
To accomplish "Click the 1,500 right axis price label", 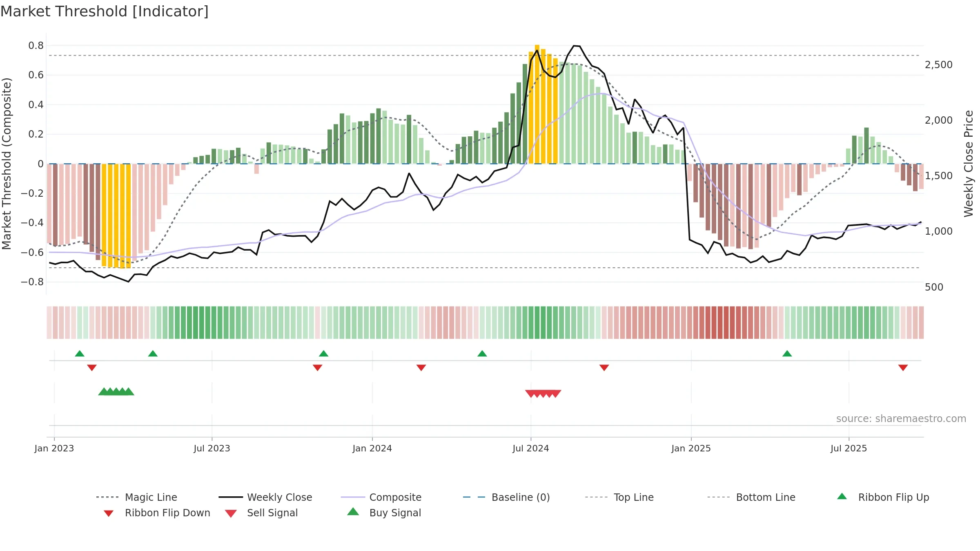I will coord(939,176).
